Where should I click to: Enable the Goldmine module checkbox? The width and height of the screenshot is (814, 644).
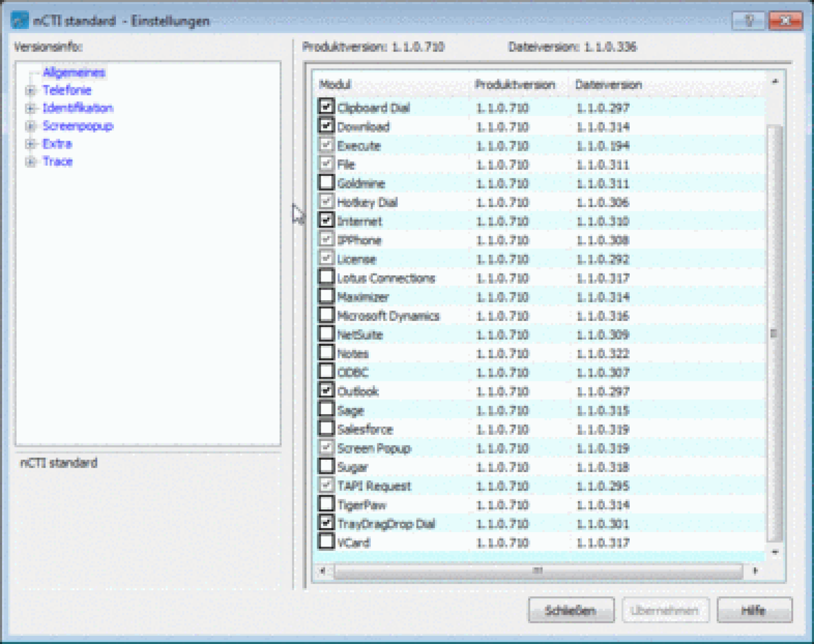click(x=326, y=183)
